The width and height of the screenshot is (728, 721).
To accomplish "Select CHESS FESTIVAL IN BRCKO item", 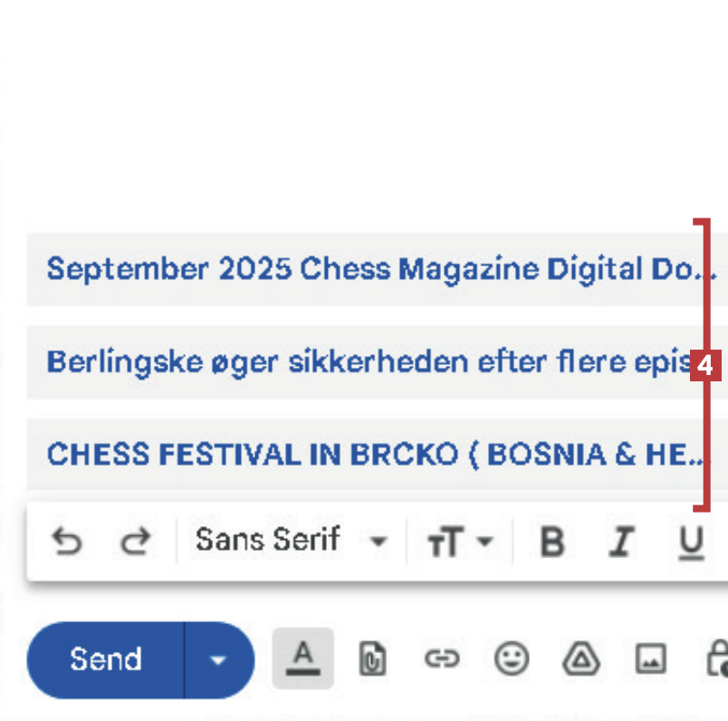I will coord(371,455).
